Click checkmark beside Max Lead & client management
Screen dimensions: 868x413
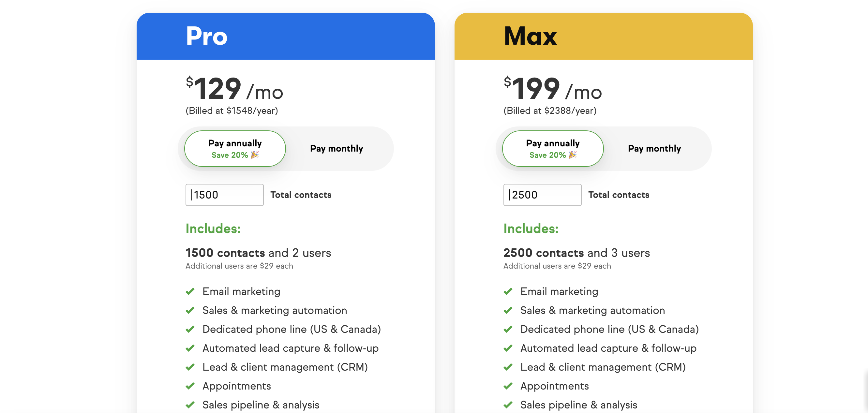click(x=508, y=367)
